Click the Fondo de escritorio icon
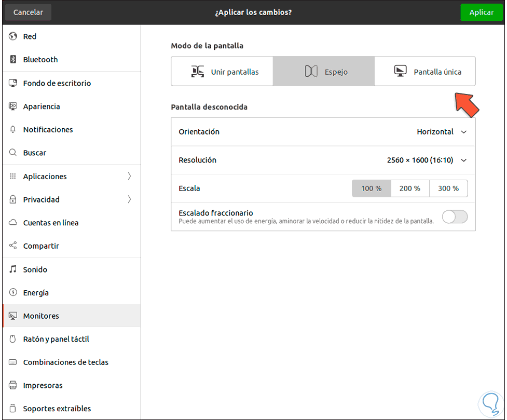Image resolution: width=507 pixels, height=420 pixels. coord(13,83)
